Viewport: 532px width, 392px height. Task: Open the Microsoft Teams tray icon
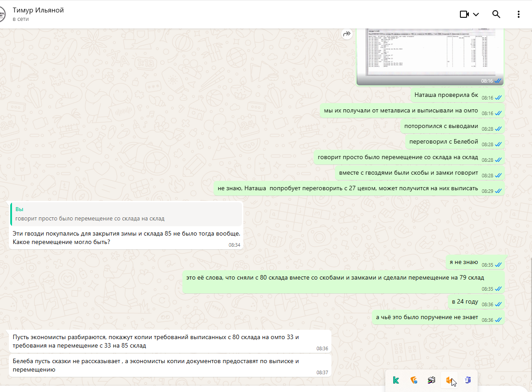(468, 380)
